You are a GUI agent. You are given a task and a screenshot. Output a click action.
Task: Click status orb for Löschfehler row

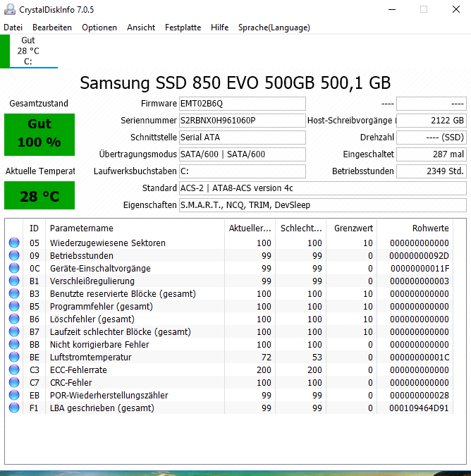pyautogui.click(x=14, y=319)
